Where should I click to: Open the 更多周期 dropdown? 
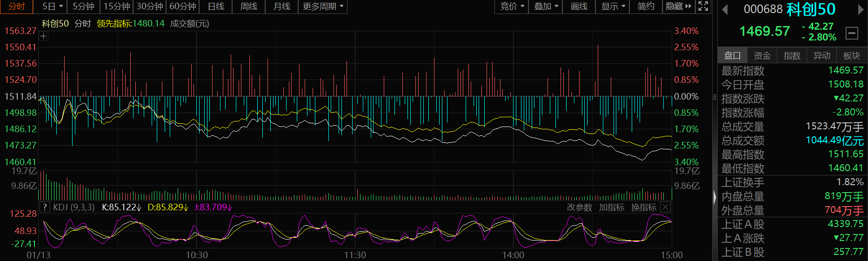click(322, 7)
